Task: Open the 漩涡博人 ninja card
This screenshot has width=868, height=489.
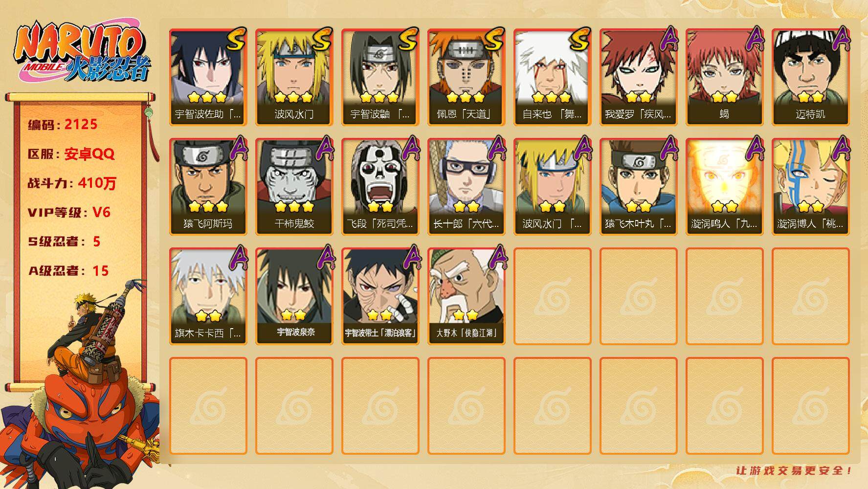Action: [810, 187]
